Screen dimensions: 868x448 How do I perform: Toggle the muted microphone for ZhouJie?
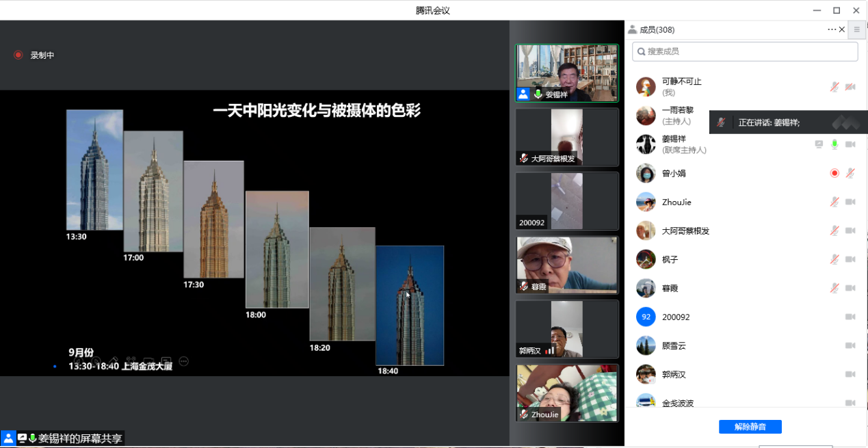pos(834,202)
